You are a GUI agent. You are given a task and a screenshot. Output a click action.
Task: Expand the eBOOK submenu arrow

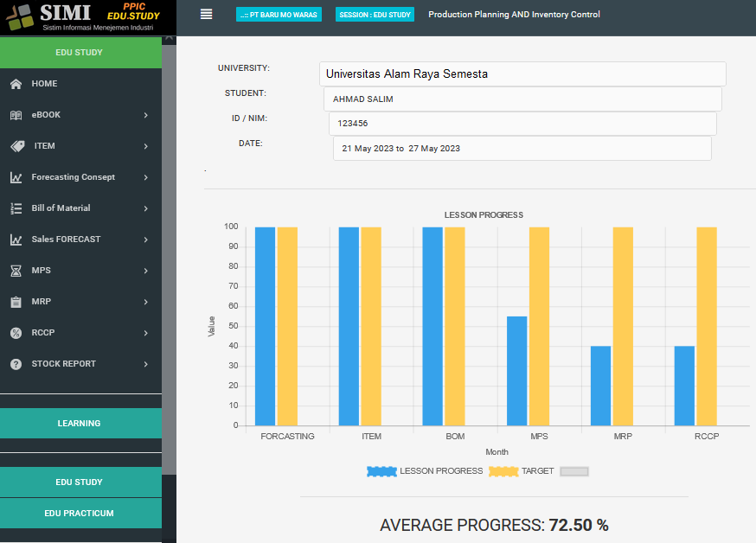145,115
